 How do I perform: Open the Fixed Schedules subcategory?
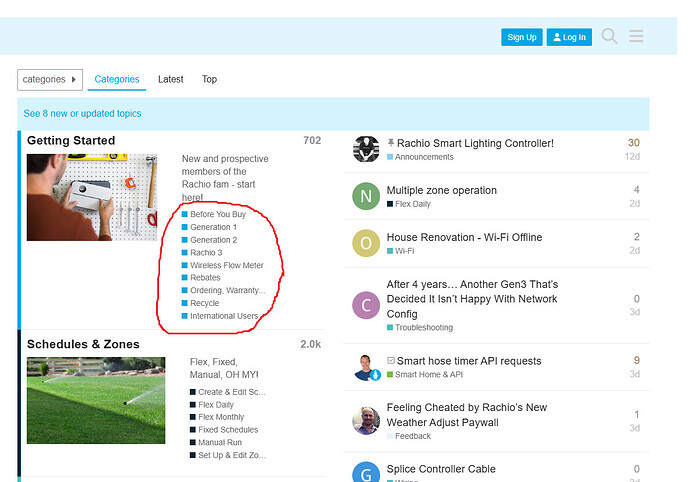coord(228,430)
